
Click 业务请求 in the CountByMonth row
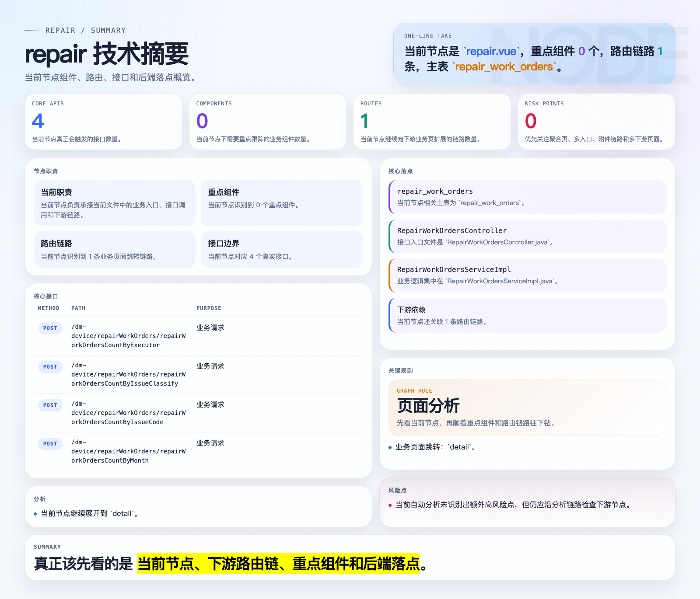210,443
